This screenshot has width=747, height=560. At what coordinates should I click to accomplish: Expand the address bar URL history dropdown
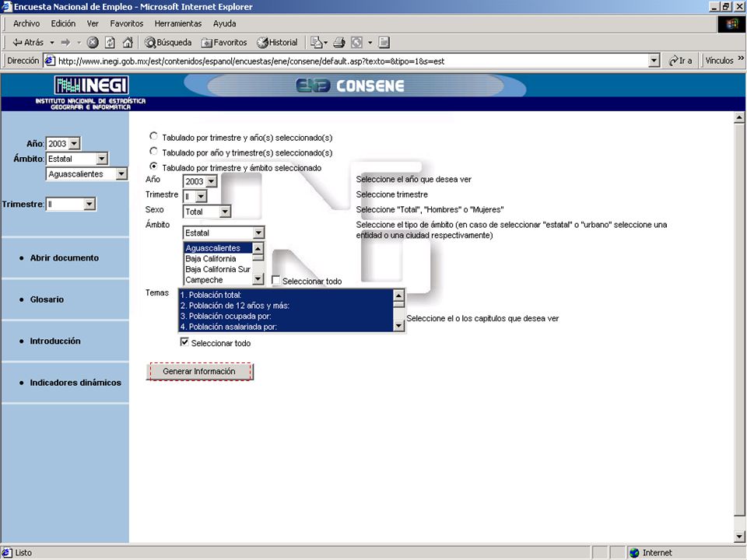pyautogui.click(x=654, y=61)
